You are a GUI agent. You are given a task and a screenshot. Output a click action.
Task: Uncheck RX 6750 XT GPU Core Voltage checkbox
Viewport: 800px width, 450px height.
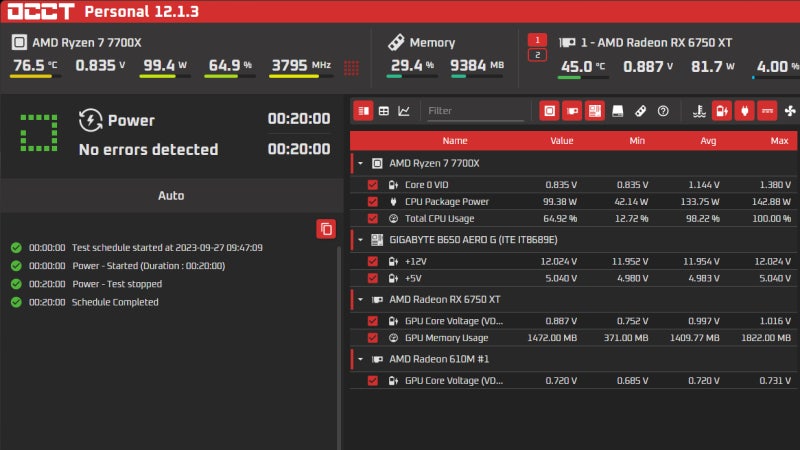[x=373, y=321]
